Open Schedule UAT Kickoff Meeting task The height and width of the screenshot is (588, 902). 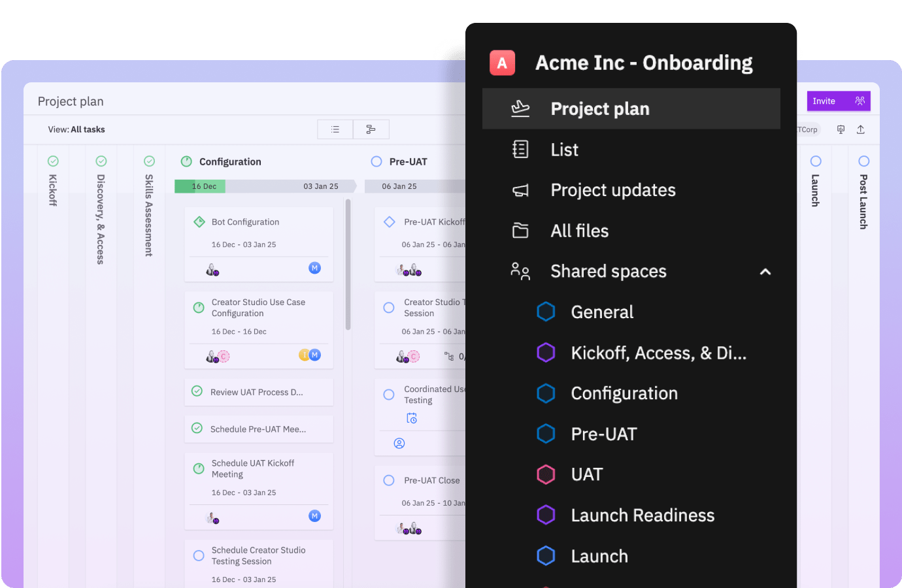tap(259, 491)
